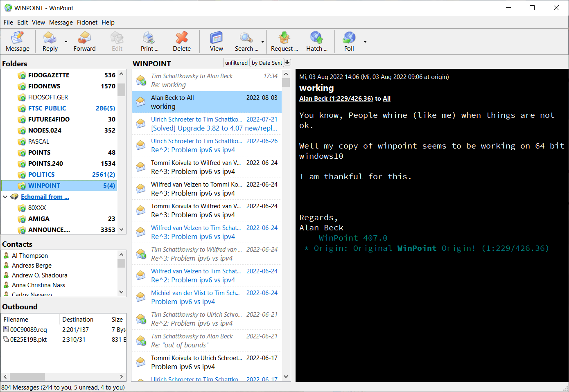Open the Fidonet menu
The image size is (569, 392).
tap(87, 23)
